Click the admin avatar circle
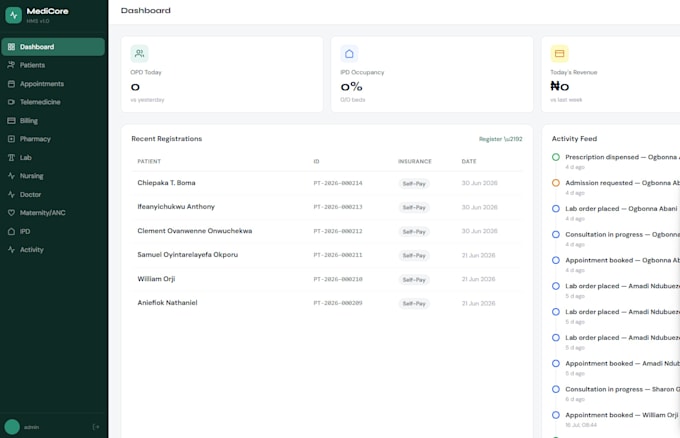The width and height of the screenshot is (680, 438). tap(12, 427)
